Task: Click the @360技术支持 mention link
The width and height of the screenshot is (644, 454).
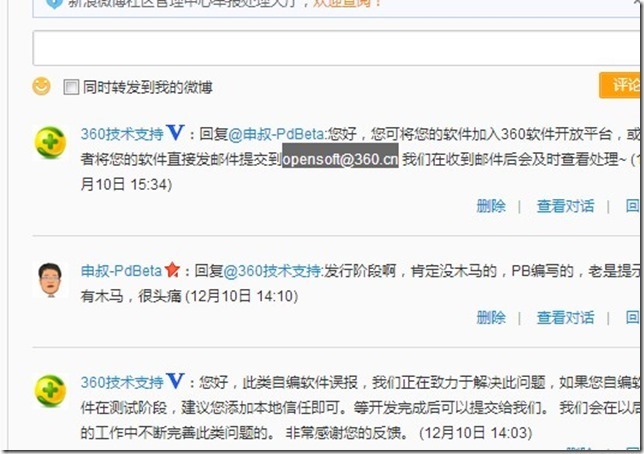Action: pyautogui.click(x=272, y=271)
